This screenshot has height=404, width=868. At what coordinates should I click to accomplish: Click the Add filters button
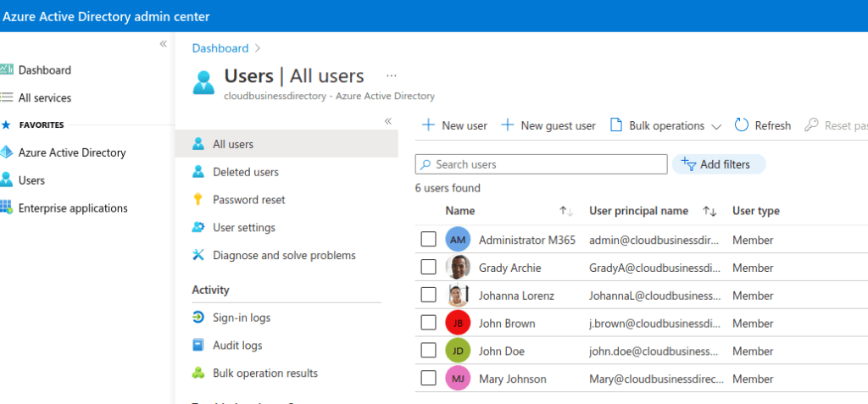click(719, 164)
